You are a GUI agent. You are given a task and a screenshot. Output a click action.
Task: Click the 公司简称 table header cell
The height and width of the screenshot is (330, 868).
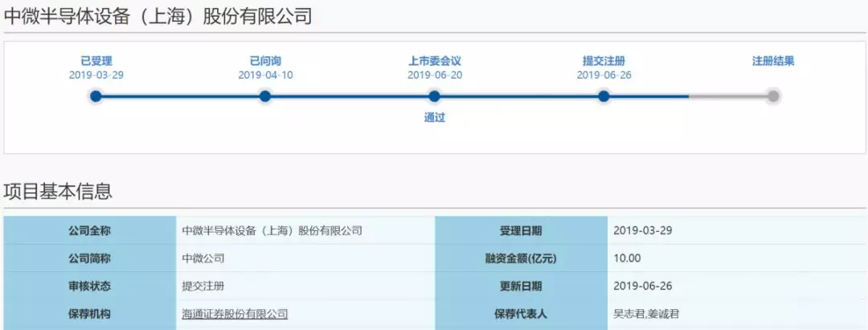pyautogui.click(x=90, y=258)
